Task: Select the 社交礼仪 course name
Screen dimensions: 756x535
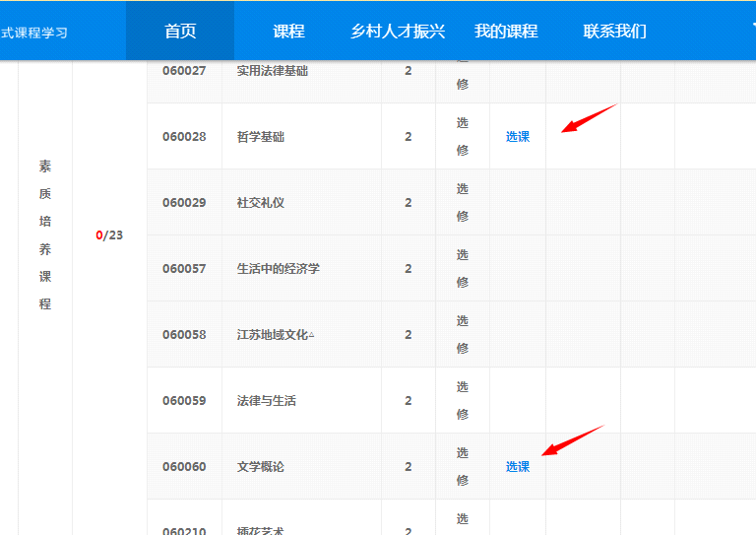Action: click(261, 203)
